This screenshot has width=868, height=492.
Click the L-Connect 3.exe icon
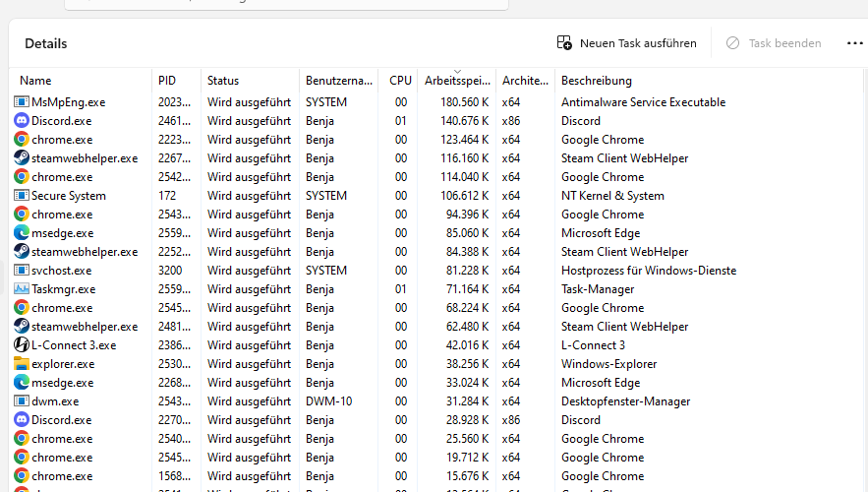point(21,345)
